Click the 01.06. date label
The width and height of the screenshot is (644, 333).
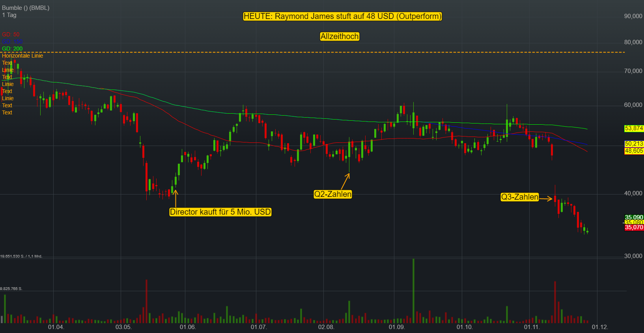[188, 327]
